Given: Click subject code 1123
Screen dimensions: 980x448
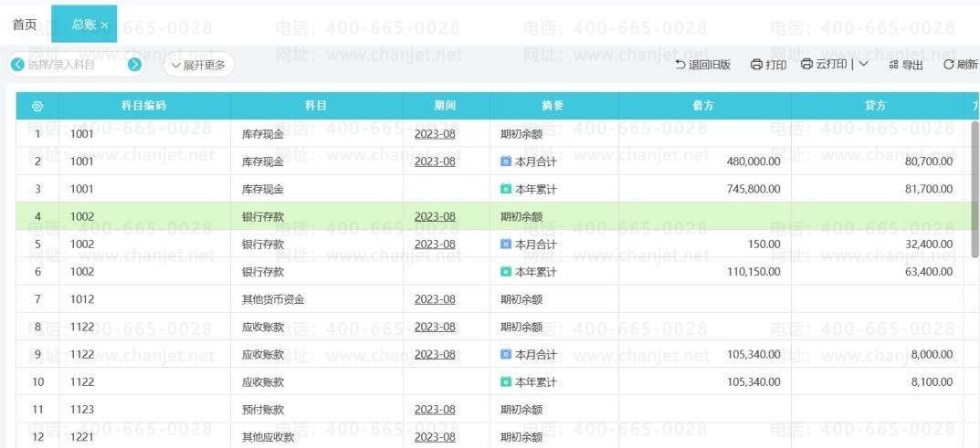Looking at the screenshot, I should click(x=82, y=410).
